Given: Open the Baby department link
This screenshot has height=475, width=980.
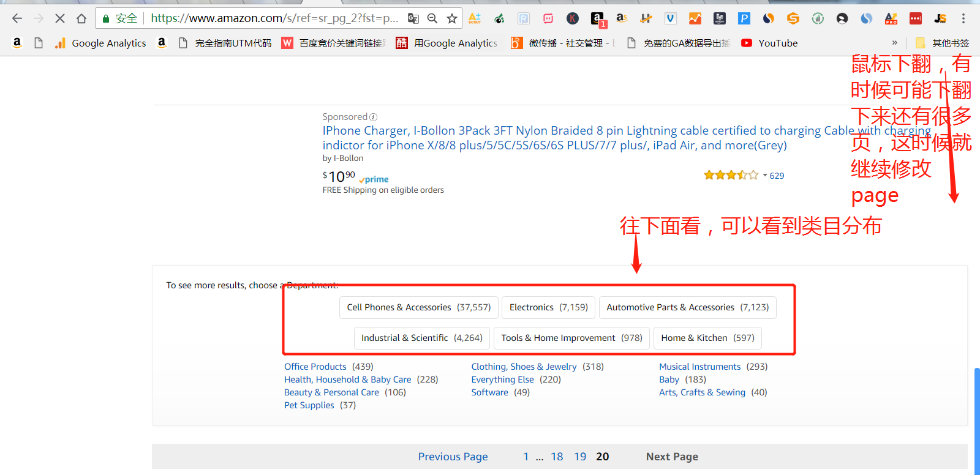Looking at the screenshot, I should [669, 380].
